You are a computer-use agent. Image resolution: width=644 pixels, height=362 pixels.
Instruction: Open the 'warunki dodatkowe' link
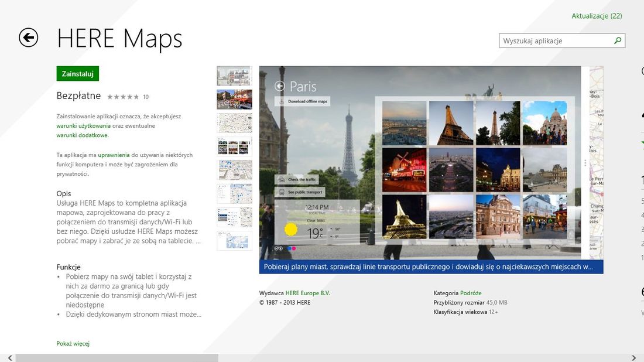tap(82, 135)
